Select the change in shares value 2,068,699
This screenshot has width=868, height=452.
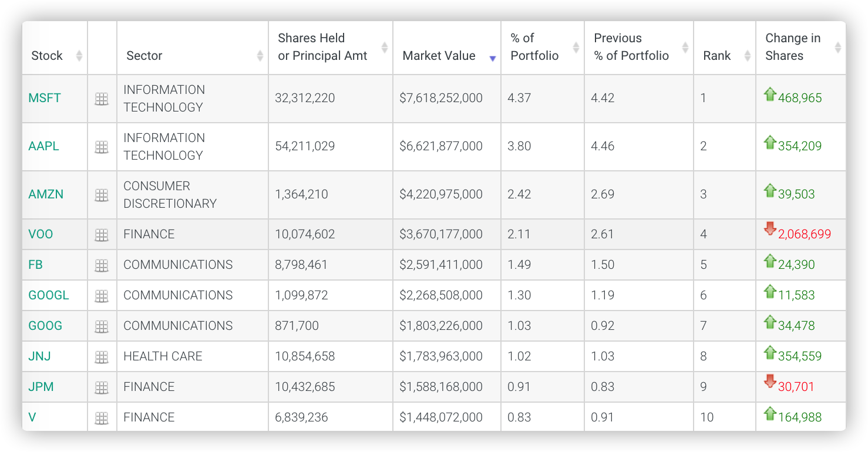pyautogui.click(x=805, y=234)
